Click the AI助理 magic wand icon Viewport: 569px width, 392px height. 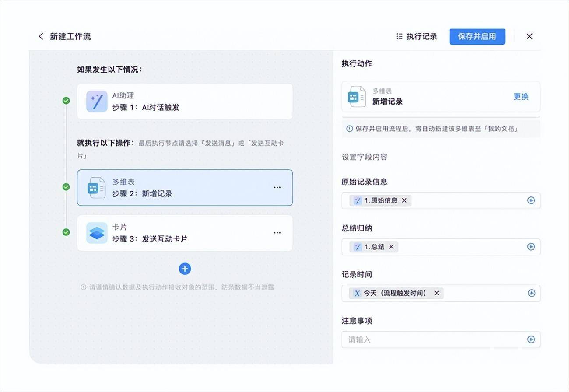(x=97, y=101)
